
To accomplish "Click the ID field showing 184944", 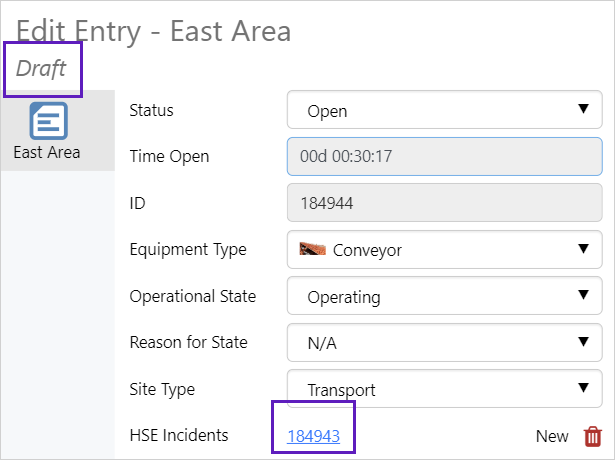I will click(x=444, y=203).
